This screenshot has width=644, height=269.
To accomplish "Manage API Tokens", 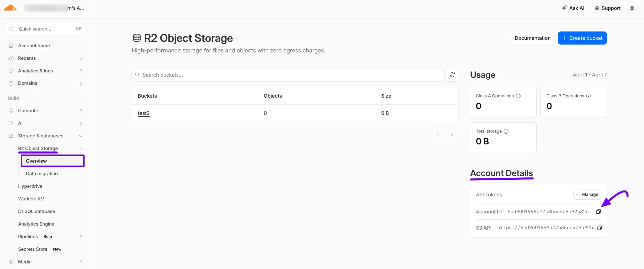I will 587,195.
